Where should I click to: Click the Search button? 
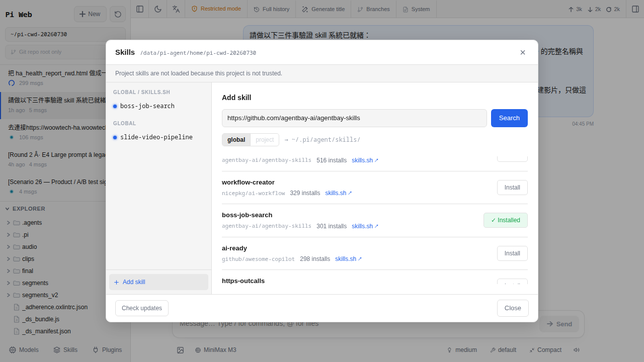point(509,118)
